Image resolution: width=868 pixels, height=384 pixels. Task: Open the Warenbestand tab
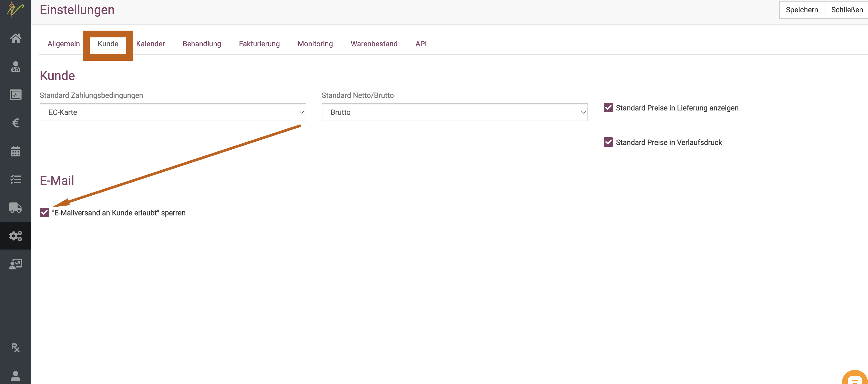click(x=374, y=44)
